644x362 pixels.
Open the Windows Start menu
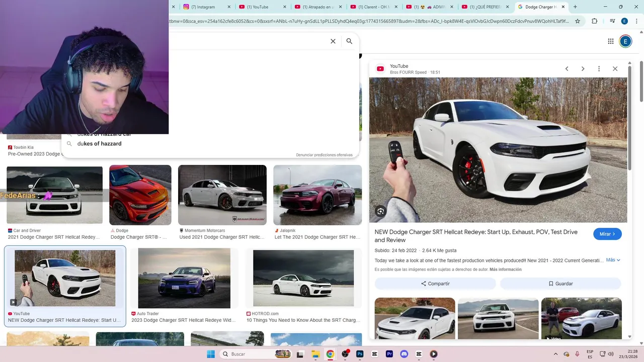coord(210,354)
